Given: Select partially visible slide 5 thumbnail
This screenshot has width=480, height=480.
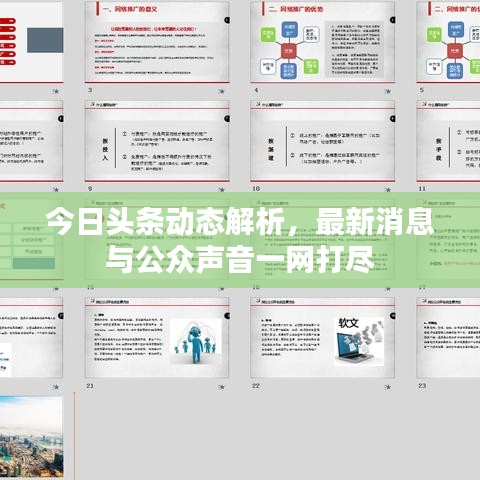Looking at the screenshot, I should (x=448, y=42).
